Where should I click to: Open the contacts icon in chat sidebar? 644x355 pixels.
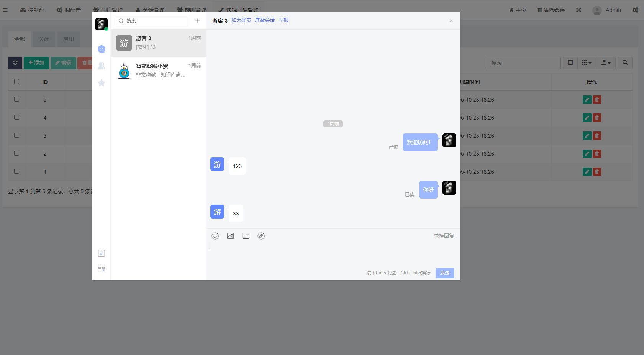(x=102, y=66)
